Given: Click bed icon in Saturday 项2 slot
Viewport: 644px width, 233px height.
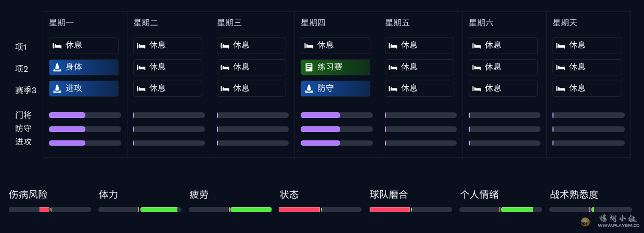Looking at the screenshot, I should (476, 67).
